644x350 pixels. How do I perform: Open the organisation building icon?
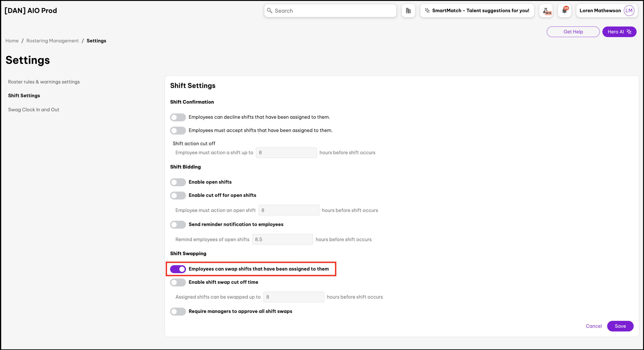[x=408, y=11]
